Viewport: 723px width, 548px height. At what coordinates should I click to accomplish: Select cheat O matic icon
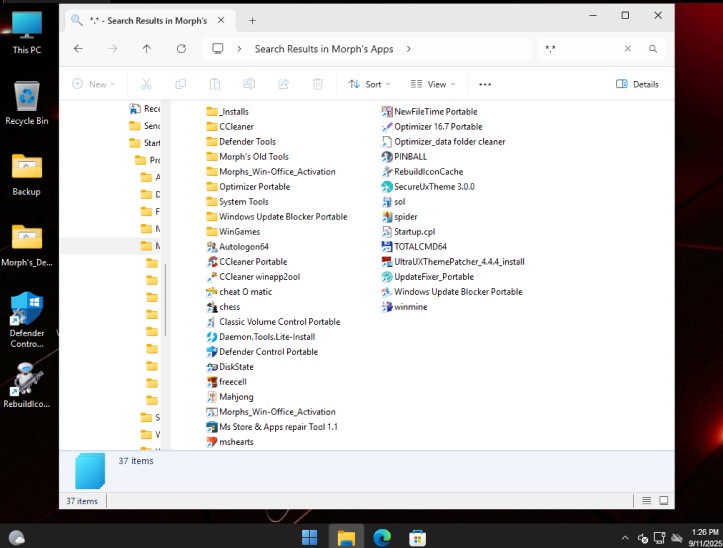point(212,292)
